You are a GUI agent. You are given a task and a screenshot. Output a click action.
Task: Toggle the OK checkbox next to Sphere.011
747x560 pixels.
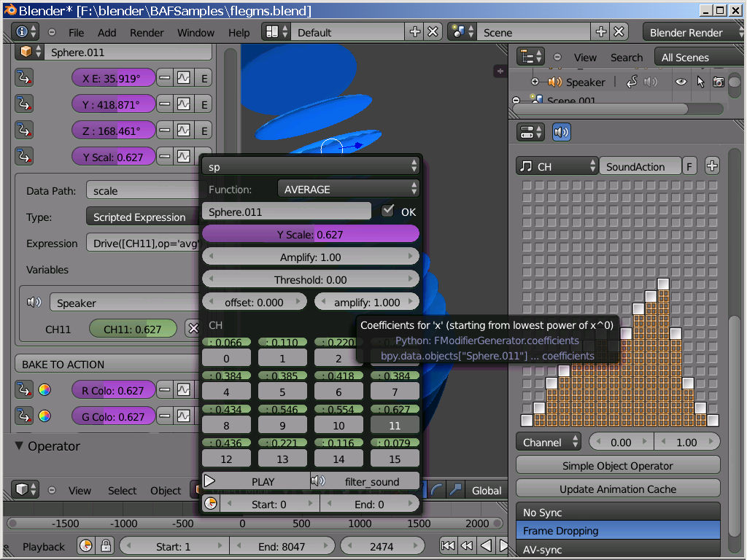tap(388, 211)
